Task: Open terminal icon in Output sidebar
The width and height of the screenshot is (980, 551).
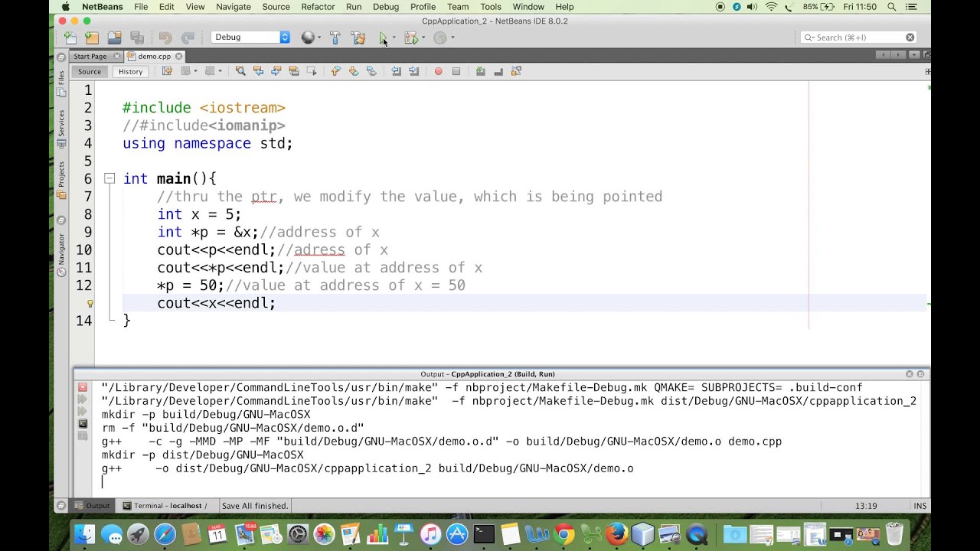Action: (83, 424)
